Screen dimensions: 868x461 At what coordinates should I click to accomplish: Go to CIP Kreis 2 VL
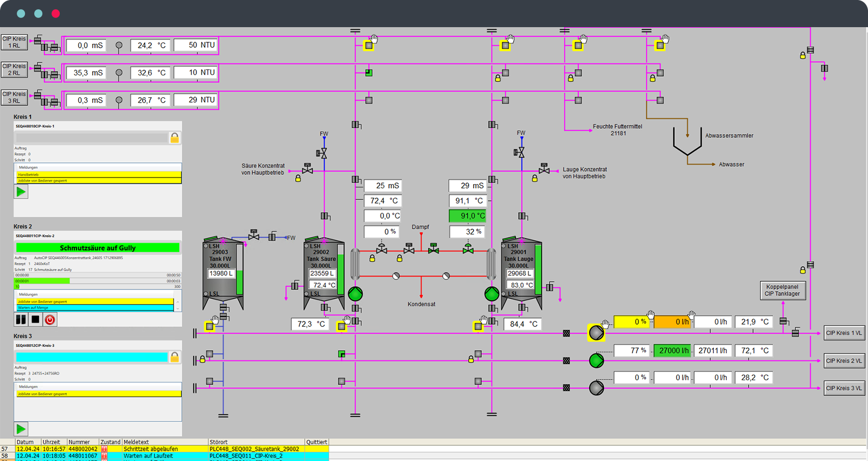[x=844, y=361]
